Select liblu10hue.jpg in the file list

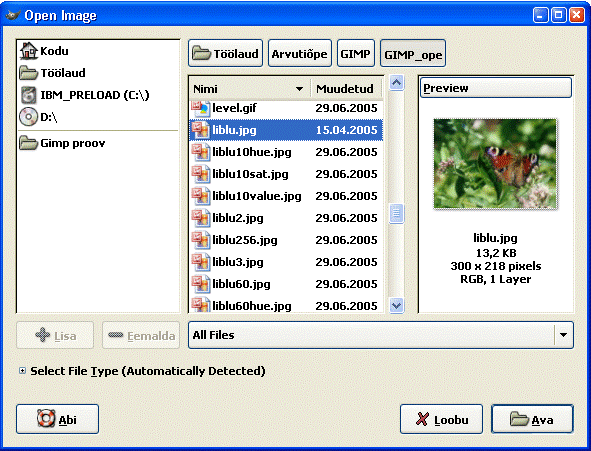[x=286, y=152]
